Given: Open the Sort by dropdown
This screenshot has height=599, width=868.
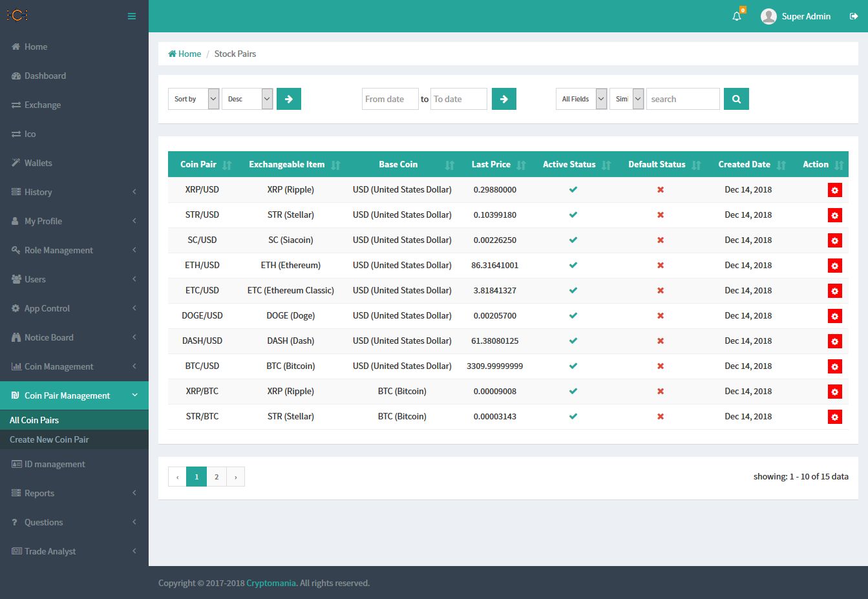Looking at the screenshot, I should click(194, 99).
